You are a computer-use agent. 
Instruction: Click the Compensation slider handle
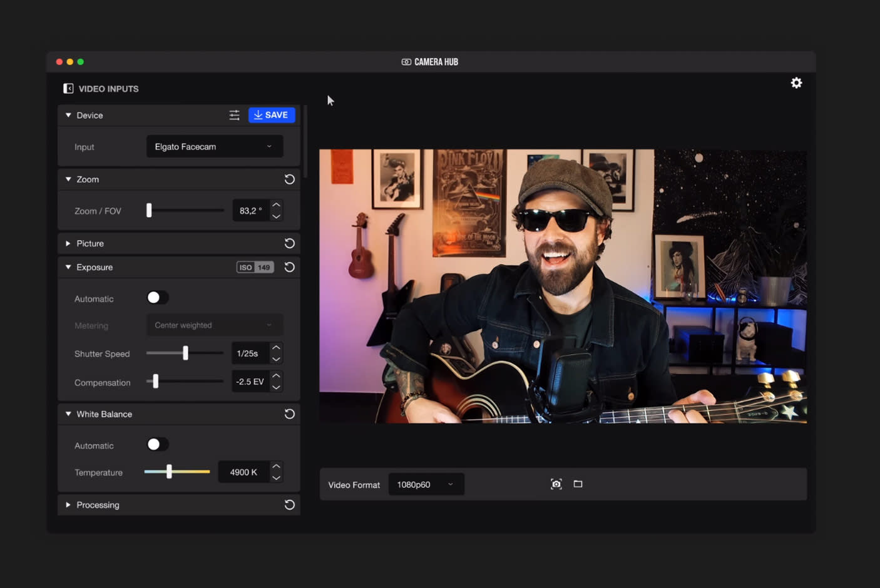pos(156,381)
